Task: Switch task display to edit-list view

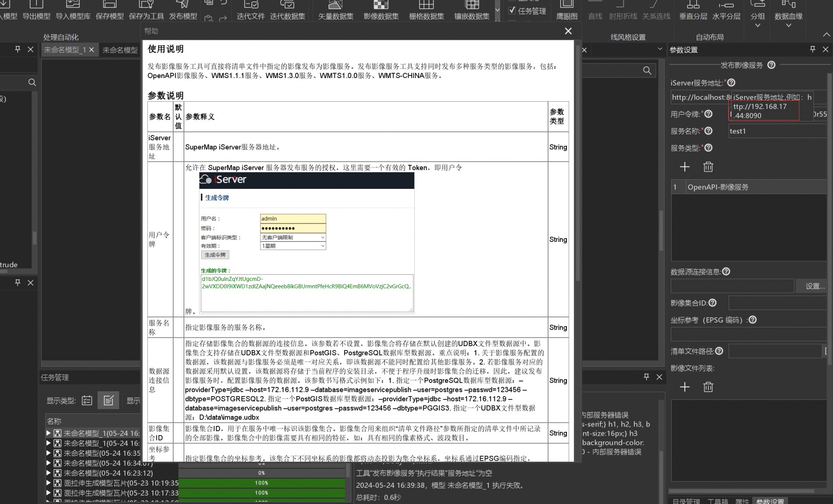Action: (108, 400)
